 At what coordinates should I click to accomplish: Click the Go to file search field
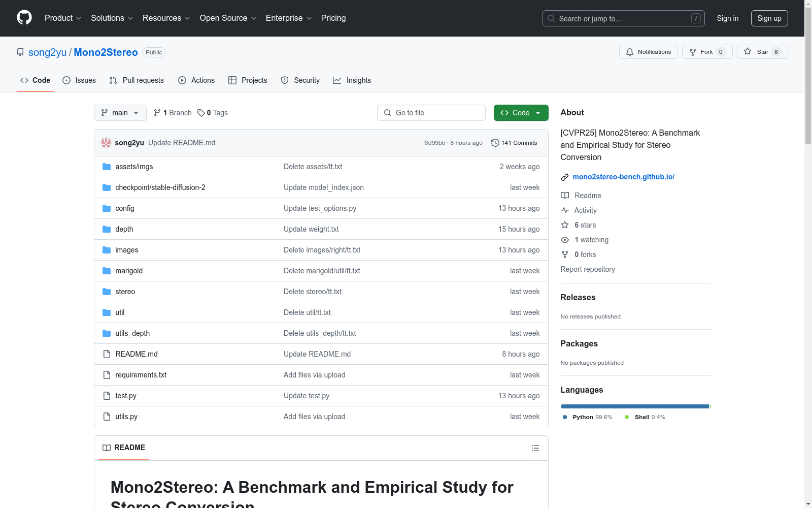(x=431, y=113)
